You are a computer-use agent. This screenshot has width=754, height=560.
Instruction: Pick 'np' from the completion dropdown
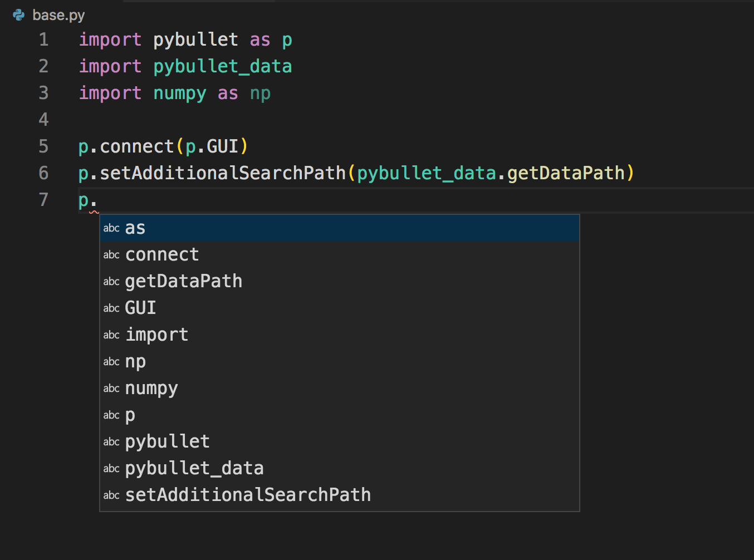click(135, 361)
